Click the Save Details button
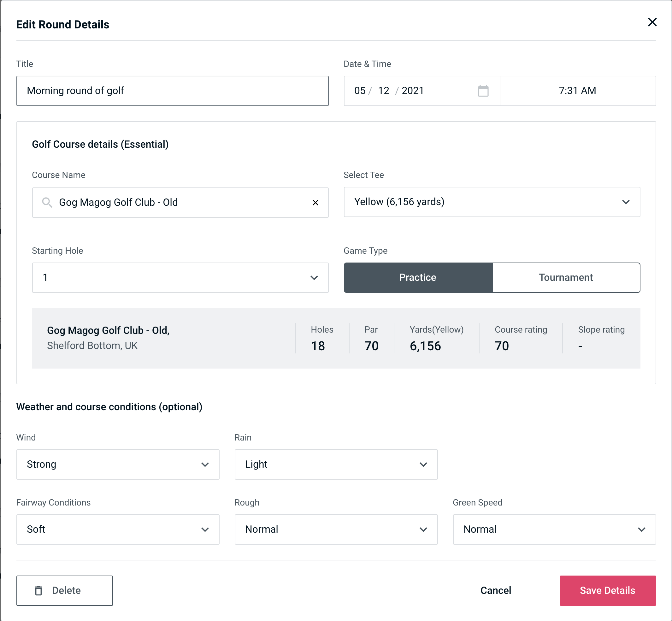The height and width of the screenshot is (621, 672). (607, 590)
